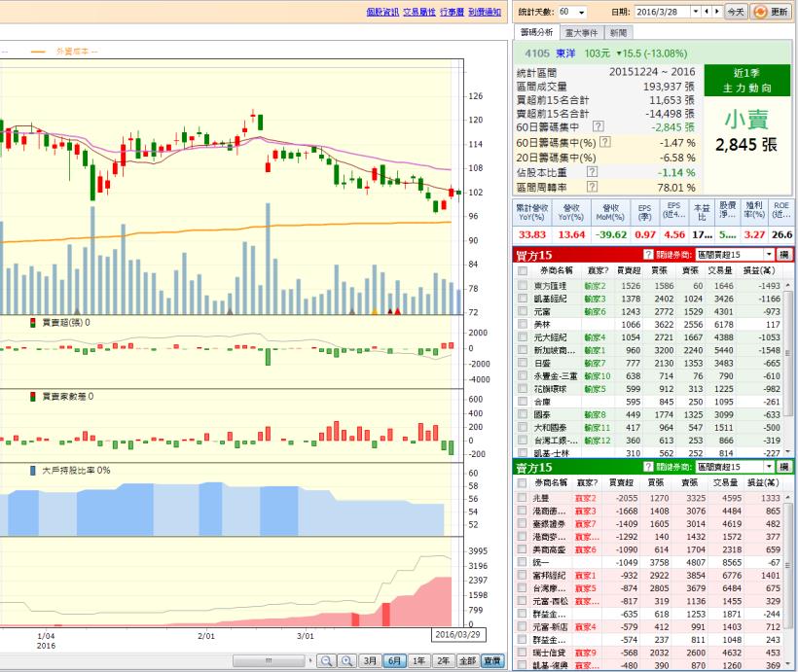Image resolution: width=798 pixels, height=672 pixels.
Task: Select the 兆豐 checkbox in sellers list
Action: [x=523, y=498]
